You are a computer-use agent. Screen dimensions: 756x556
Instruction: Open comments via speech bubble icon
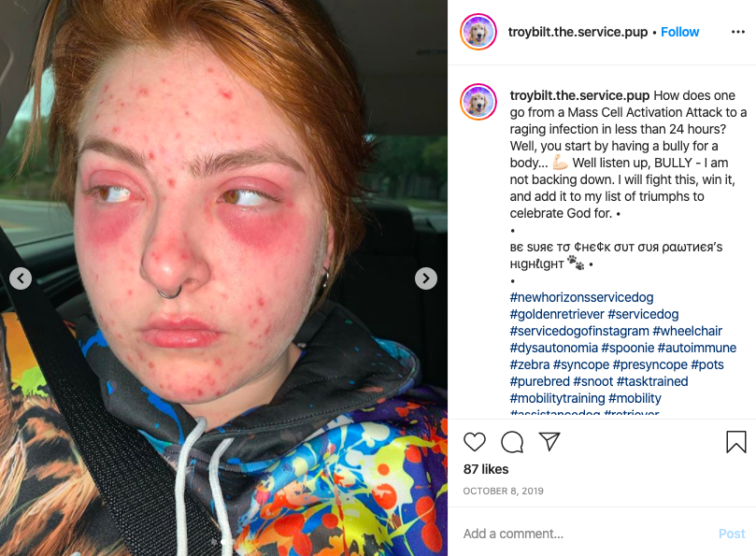tap(512, 442)
